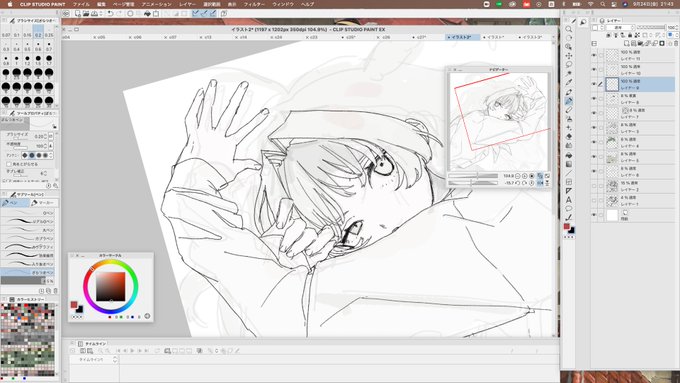
Task: Select the Eraser tool
Action: tap(569, 137)
